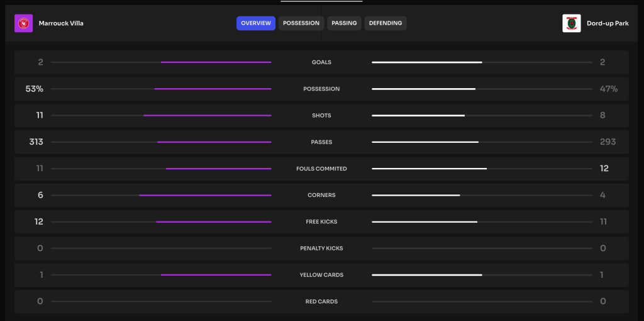Click the Dord-up Park team name
644x321 pixels.
(x=612, y=23)
